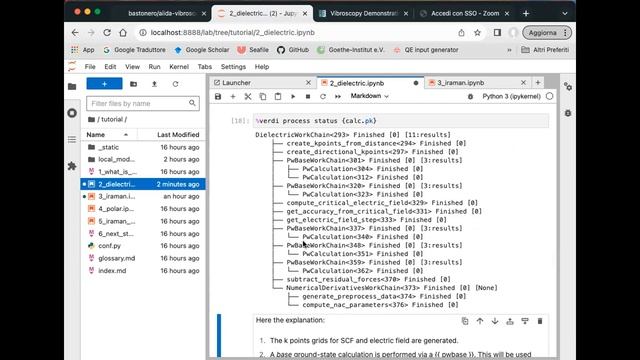Move the cell up arrow icon

click(480, 321)
